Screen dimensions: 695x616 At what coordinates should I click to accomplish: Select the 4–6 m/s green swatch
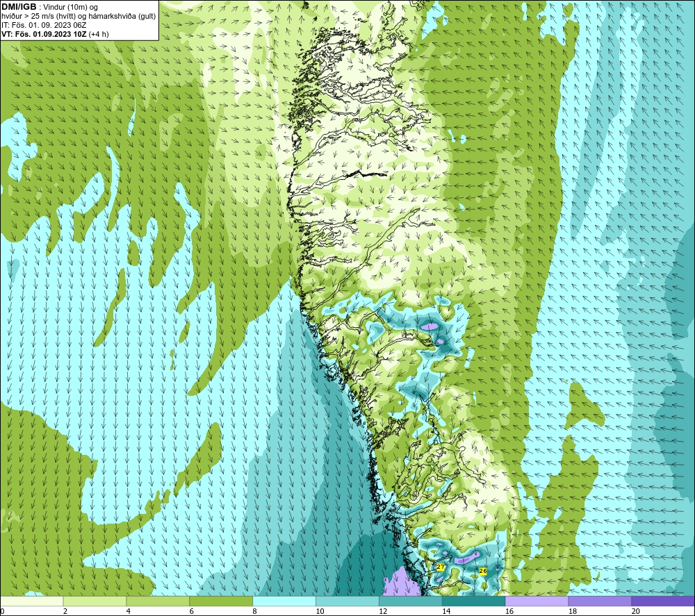[x=158, y=601]
